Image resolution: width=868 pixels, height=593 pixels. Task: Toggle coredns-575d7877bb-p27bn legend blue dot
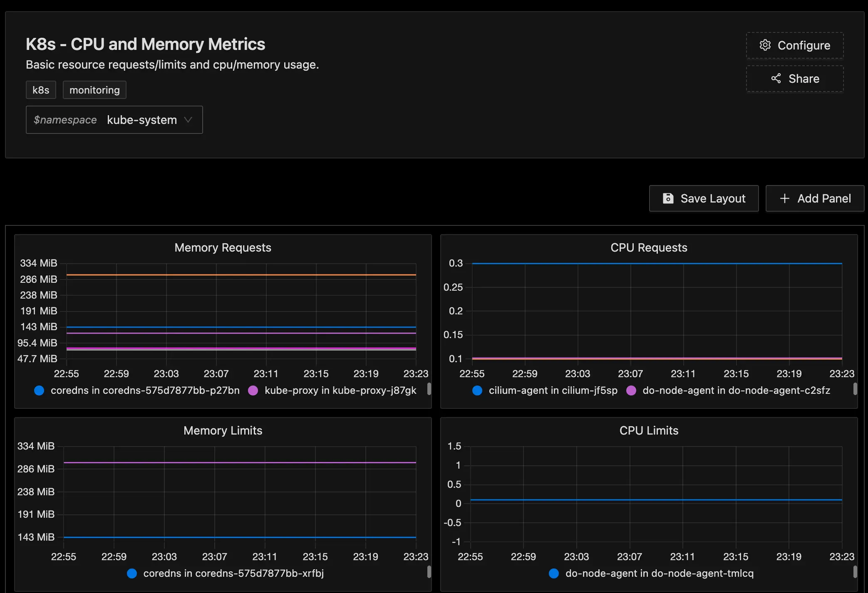tap(39, 390)
